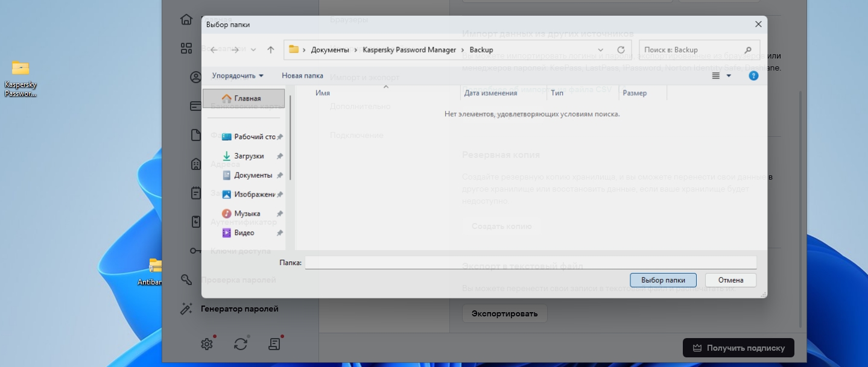Open Kaspersky home icon in sidebar
The image size is (868, 367).
pyautogui.click(x=186, y=19)
